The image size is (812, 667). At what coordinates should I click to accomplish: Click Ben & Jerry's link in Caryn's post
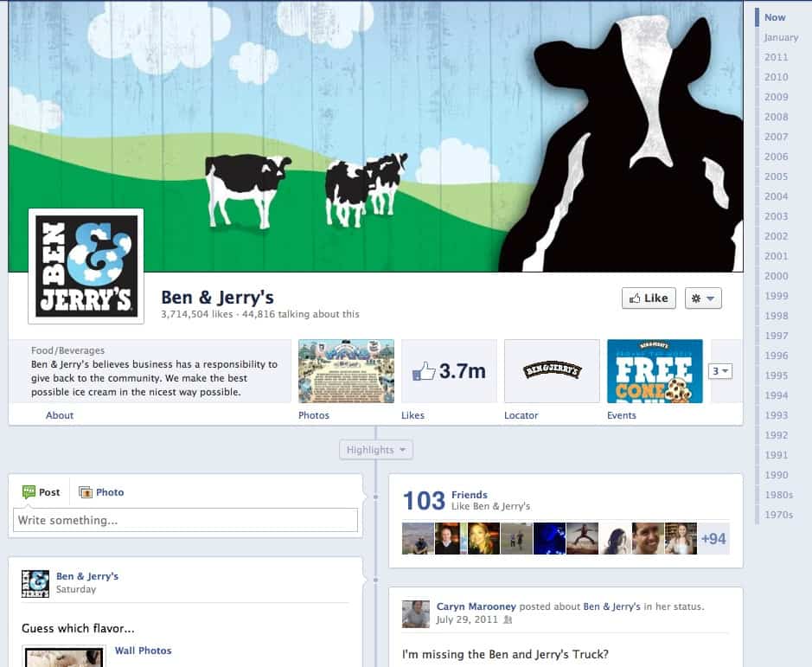tap(611, 606)
